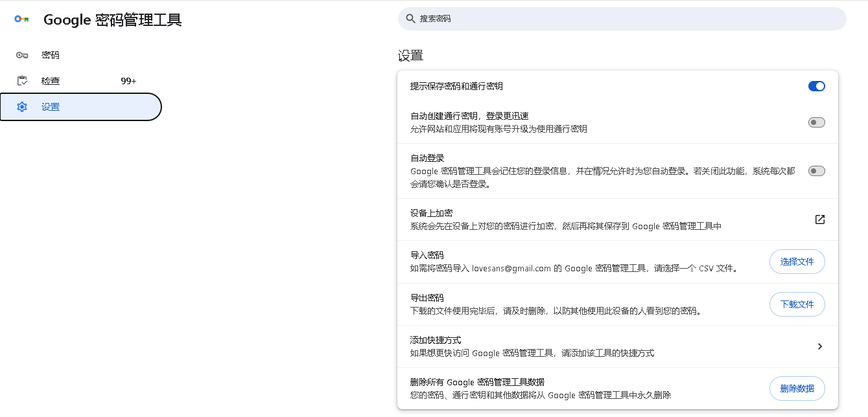Click the Google Password Manager key logo
Viewport: 868px width, 417px height.
pyautogui.click(x=21, y=19)
